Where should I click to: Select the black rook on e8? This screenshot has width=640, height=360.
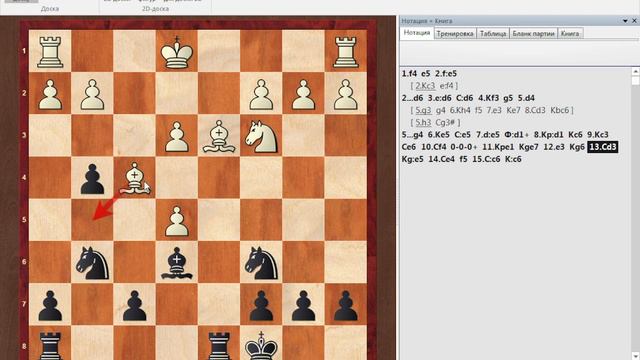219,345
